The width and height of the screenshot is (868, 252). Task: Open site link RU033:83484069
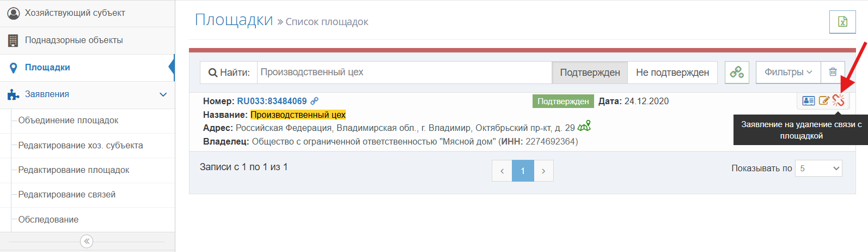point(272,101)
